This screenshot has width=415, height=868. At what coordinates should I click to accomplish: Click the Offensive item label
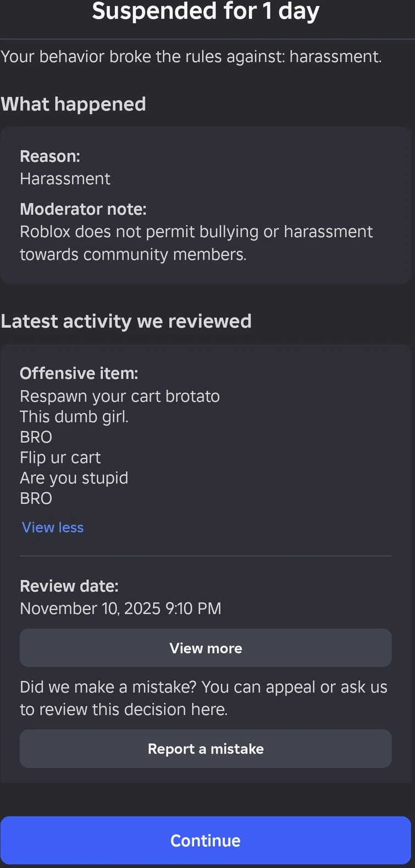[79, 373]
